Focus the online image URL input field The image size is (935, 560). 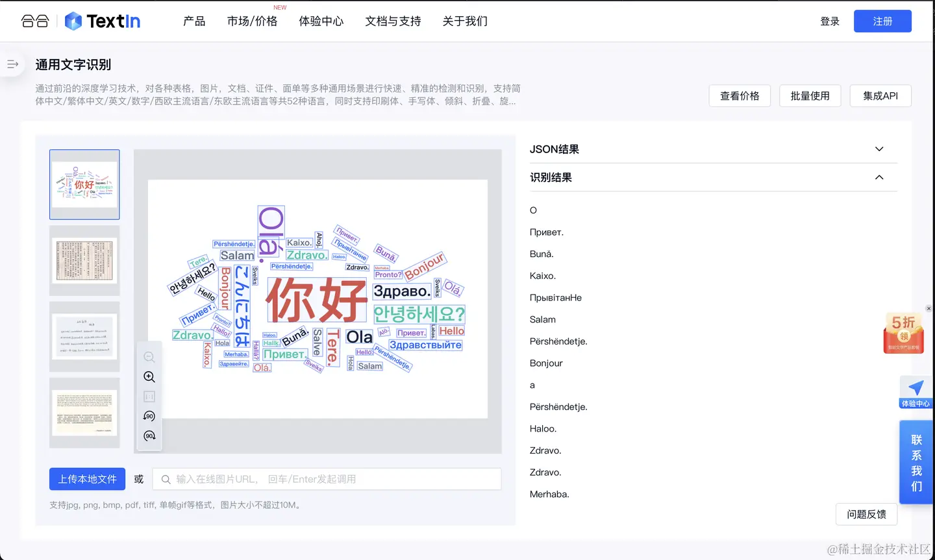[327, 479]
